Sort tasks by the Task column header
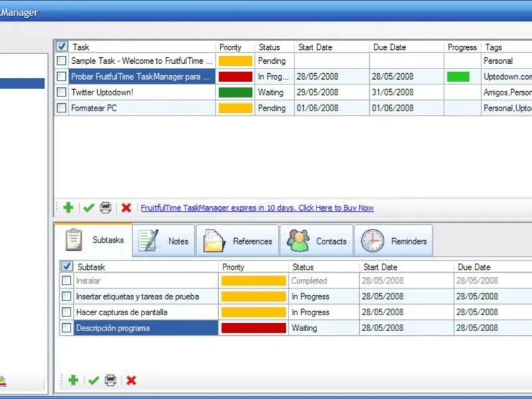532x399 pixels. click(142, 47)
